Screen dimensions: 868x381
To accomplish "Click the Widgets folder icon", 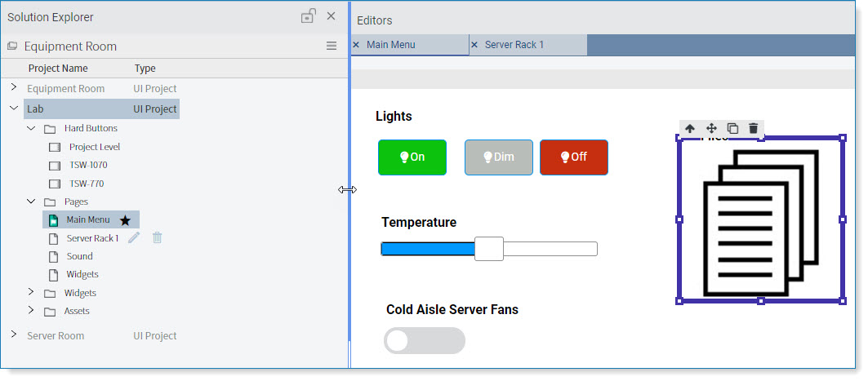I will coord(50,294).
